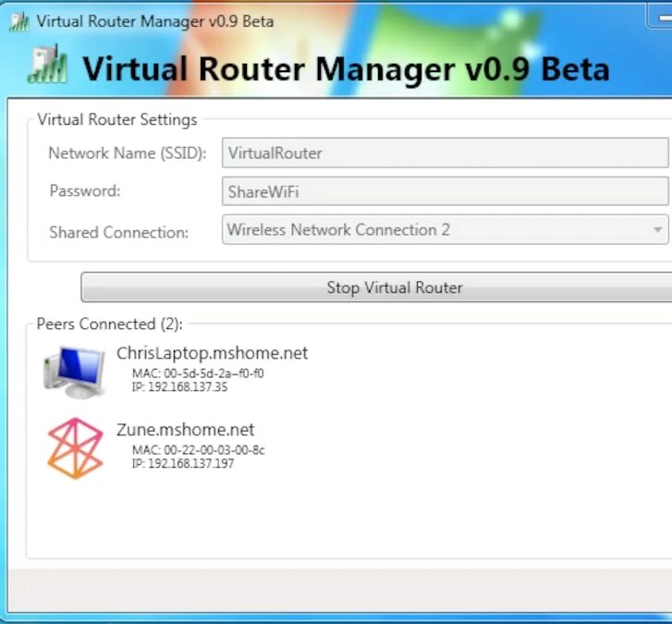
Task: Minimize the Virtual Router Manager window
Action: tap(660, 18)
